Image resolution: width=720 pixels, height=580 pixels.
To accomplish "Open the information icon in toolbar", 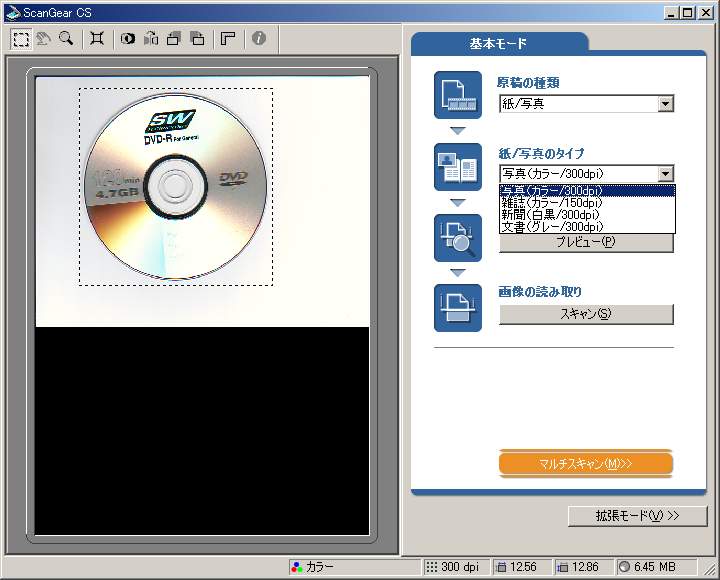I will coord(259,39).
